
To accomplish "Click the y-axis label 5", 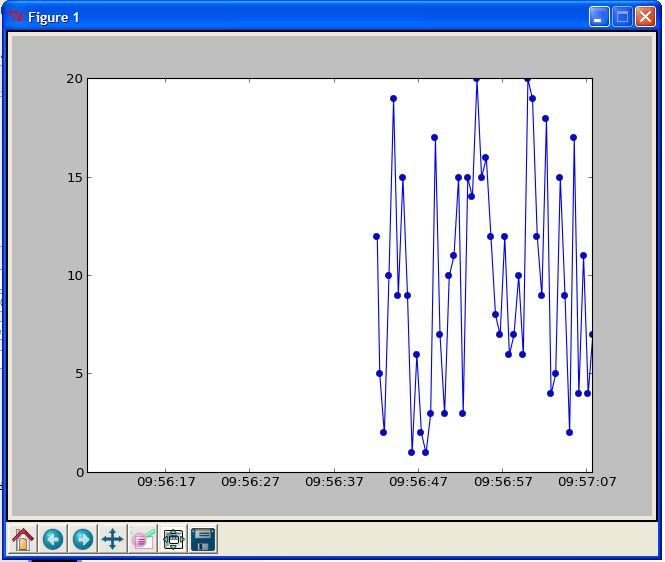I will point(79,374).
